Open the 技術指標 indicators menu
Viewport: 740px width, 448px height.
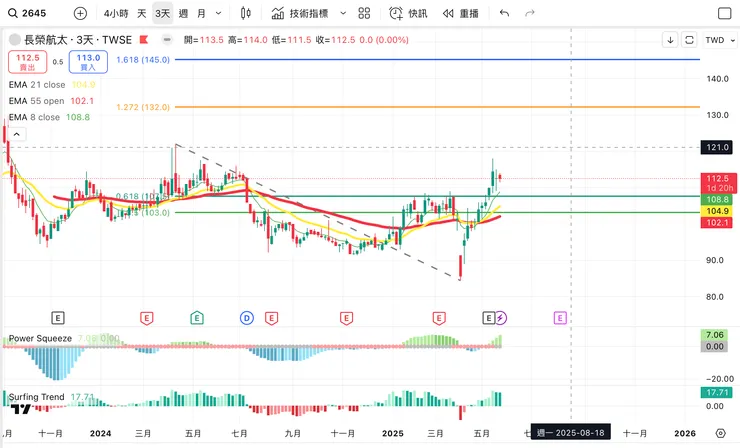[300, 13]
